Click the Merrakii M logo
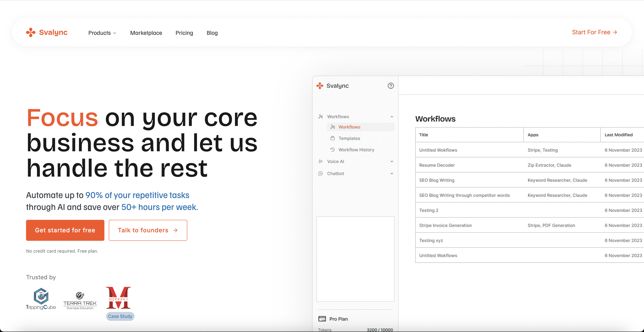Image resolution: width=644 pixels, height=332 pixels. point(119,298)
